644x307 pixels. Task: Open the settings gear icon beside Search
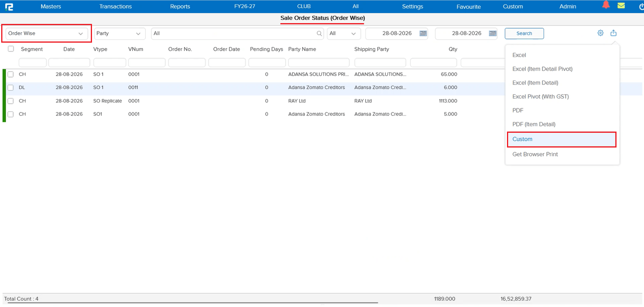[x=601, y=33]
